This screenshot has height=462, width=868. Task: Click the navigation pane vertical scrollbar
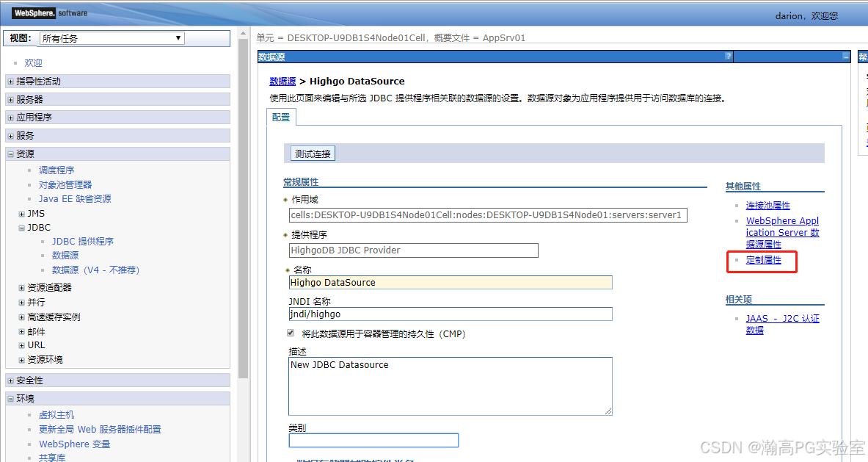pos(243,208)
